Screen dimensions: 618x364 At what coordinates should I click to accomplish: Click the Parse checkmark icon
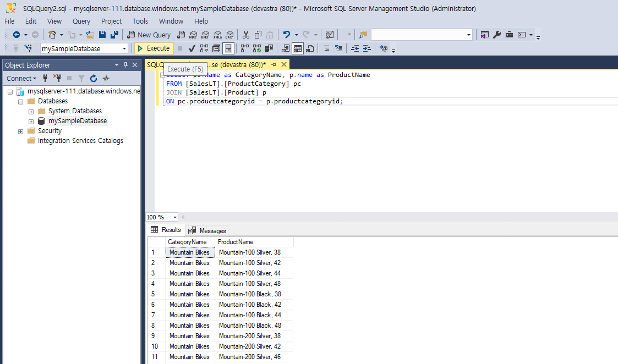(x=192, y=48)
